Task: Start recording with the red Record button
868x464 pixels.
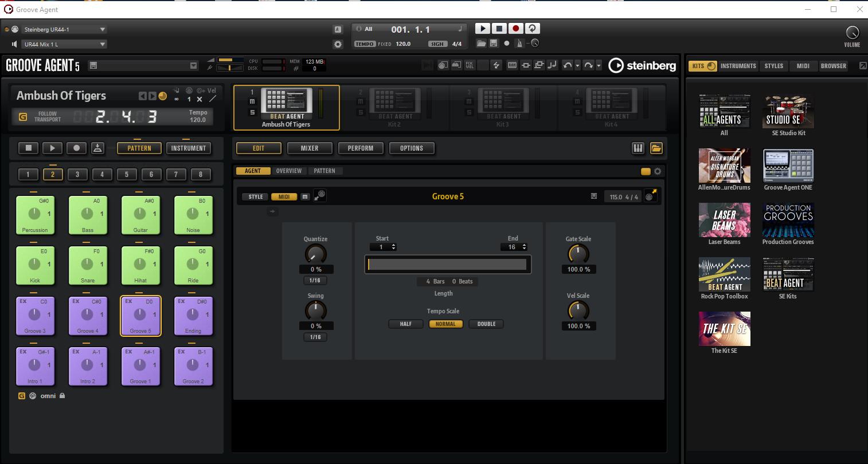Action: coord(516,29)
